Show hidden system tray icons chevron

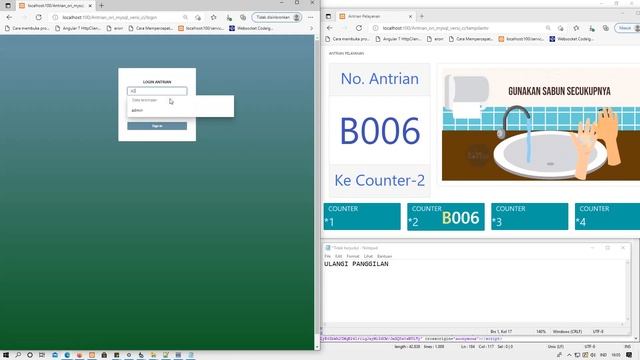(x=569, y=355)
